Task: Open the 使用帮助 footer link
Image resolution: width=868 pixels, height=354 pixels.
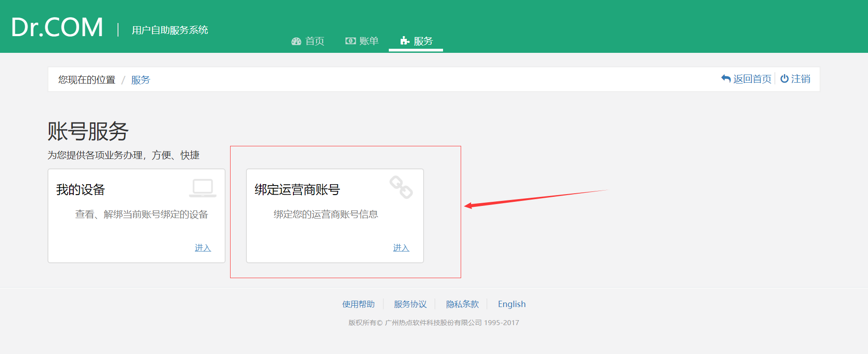Action: (x=359, y=304)
